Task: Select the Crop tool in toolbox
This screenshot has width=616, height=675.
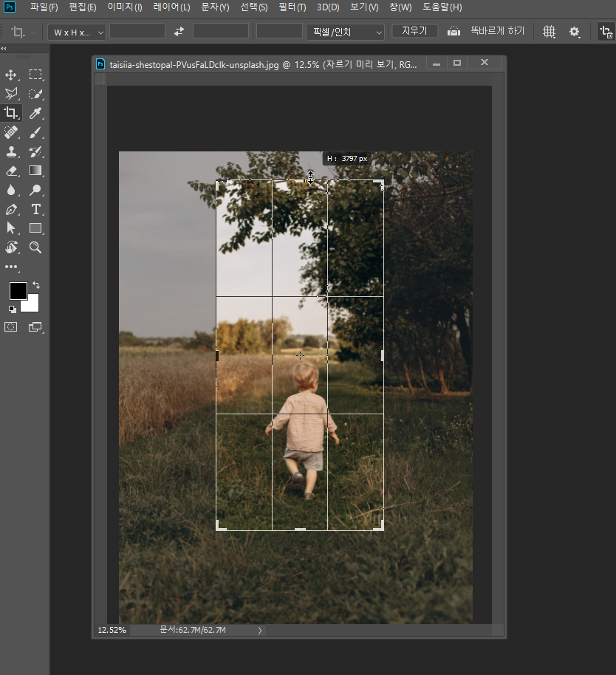Action: coord(11,113)
